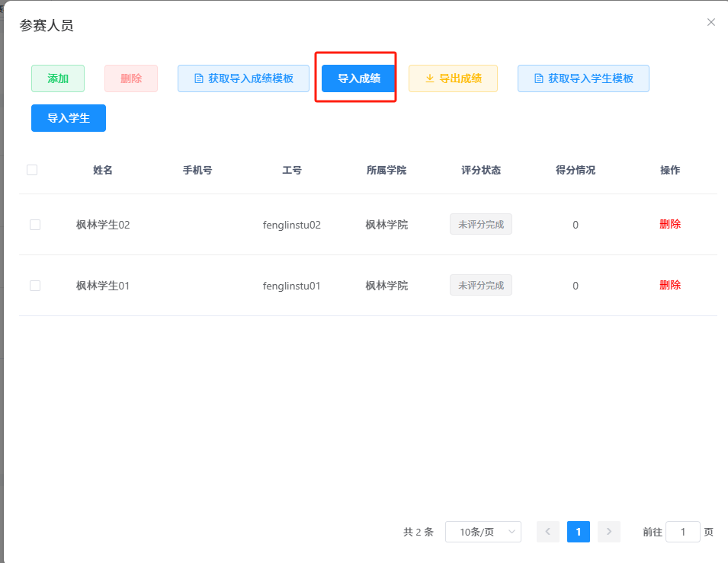Screen dimensions: 728x563
Task: Delete the 枫林学生01 row via 删除 link
Action: coord(670,285)
